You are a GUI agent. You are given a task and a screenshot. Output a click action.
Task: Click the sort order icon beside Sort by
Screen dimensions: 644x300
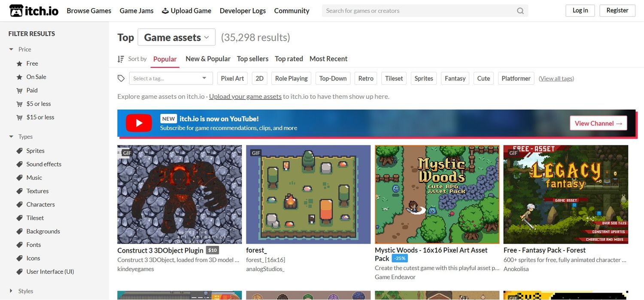click(x=121, y=59)
